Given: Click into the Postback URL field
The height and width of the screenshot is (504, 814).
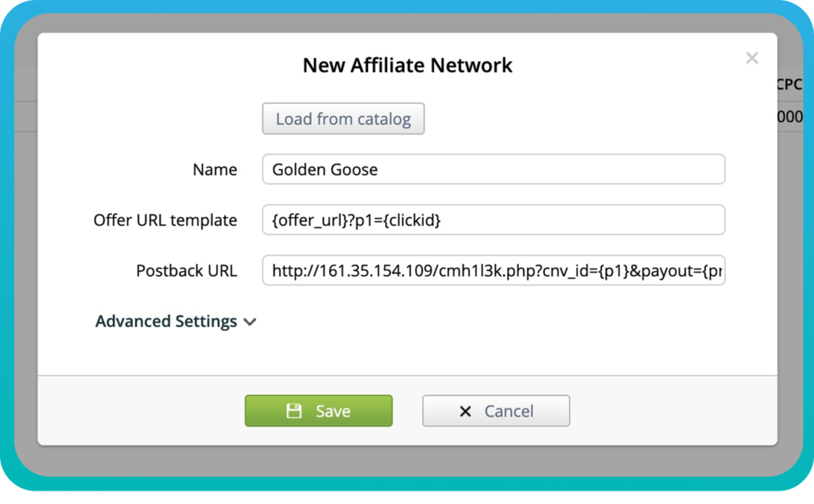Looking at the screenshot, I should coord(494,270).
